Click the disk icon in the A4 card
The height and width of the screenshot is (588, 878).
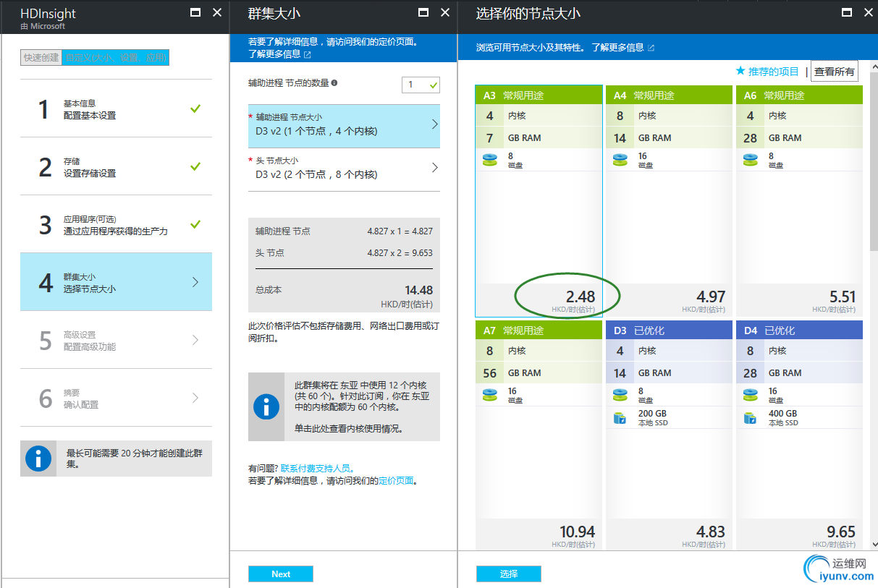pyautogui.click(x=620, y=160)
